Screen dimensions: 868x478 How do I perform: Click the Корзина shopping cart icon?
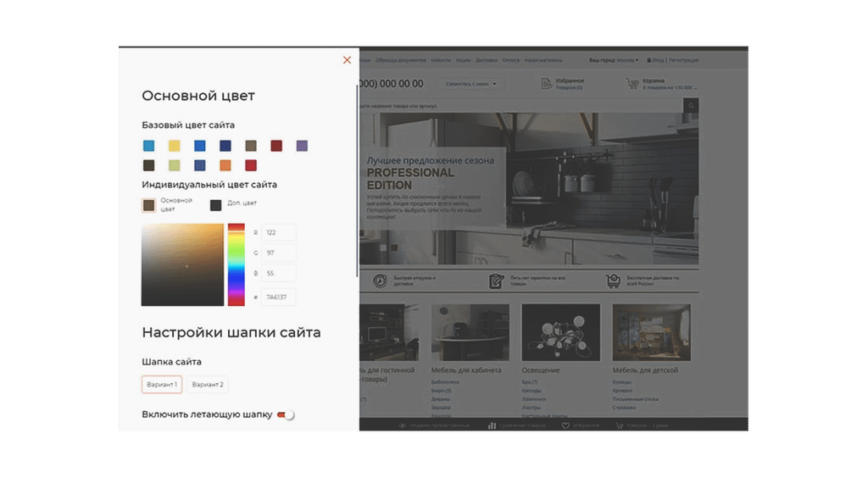632,84
